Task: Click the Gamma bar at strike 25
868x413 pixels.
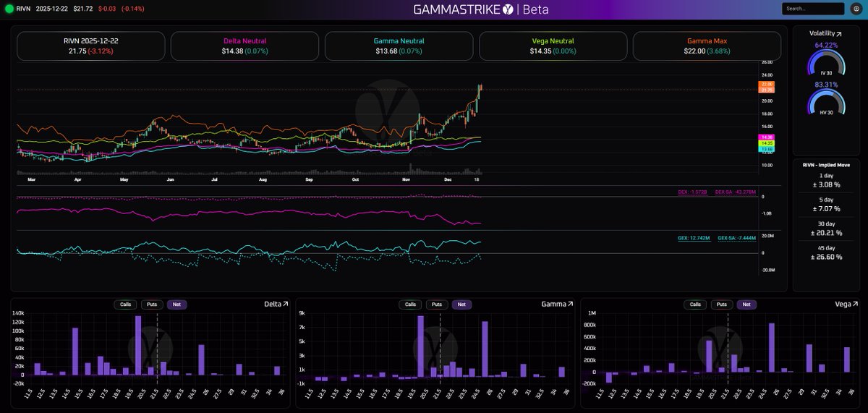Action: pyautogui.click(x=485, y=349)
